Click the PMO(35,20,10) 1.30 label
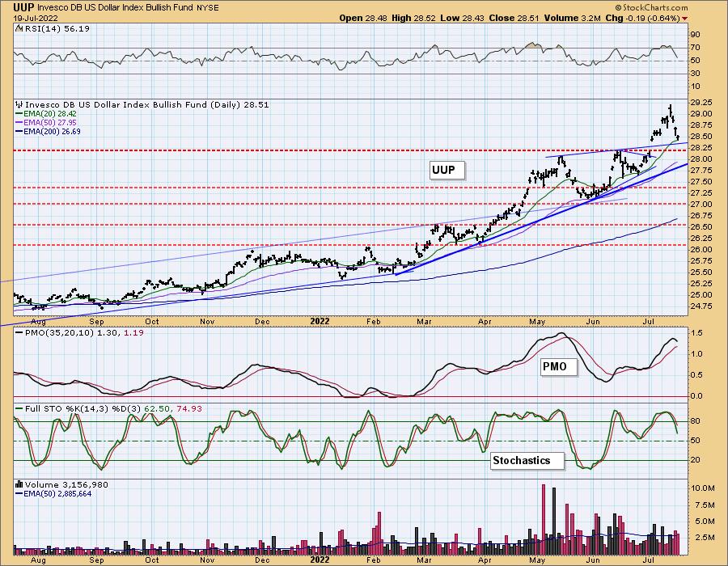This screenshot has width=728, height=566. click(x=71, y=332)
